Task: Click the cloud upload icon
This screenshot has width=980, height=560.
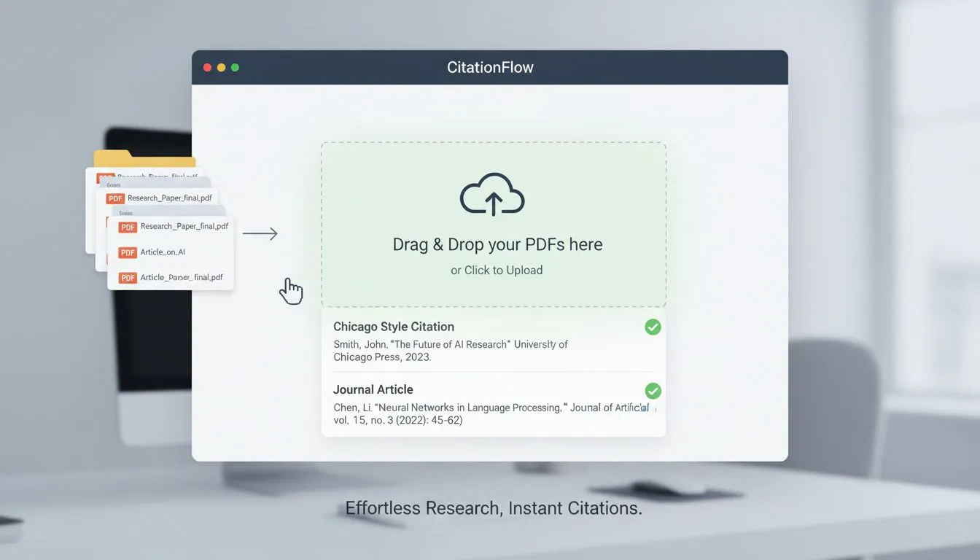Action: pyautogui.click(x=491, y=194)
